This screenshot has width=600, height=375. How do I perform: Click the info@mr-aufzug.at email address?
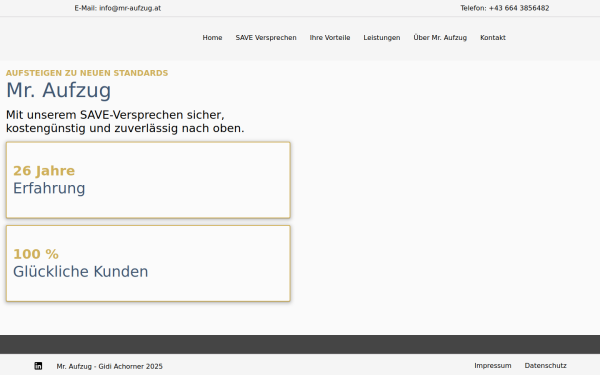click(130, 8)
